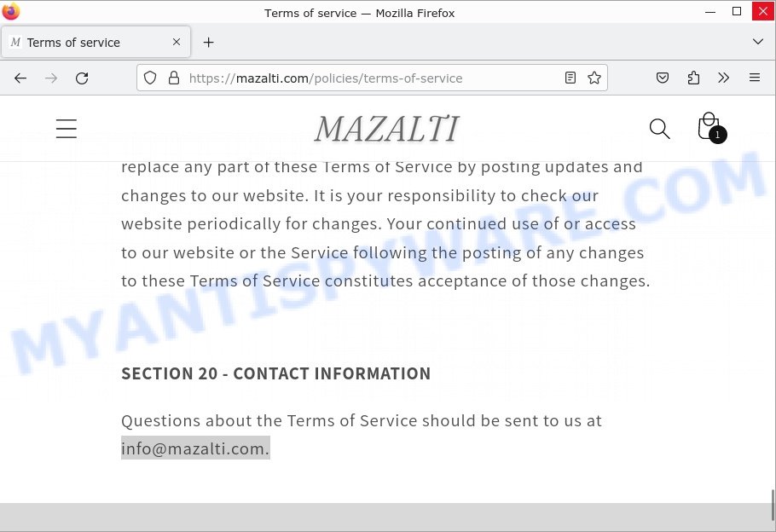The height and width of the screenshot is (532, 776).
Task: Open the site search magnifier
Action: (659, 129)
